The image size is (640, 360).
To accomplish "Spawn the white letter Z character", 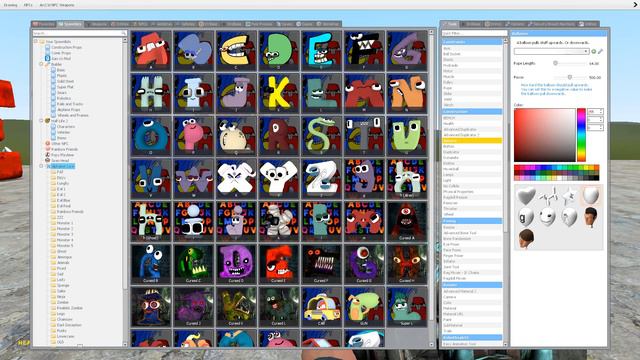I will [x=322, y=179].
